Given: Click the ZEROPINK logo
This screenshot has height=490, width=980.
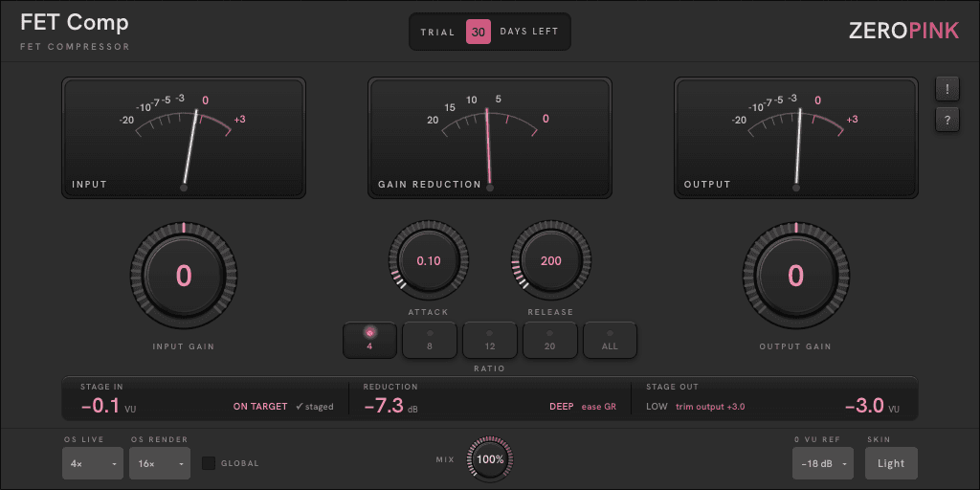Looking at the screenshot, I should click(x=903, y=31).
